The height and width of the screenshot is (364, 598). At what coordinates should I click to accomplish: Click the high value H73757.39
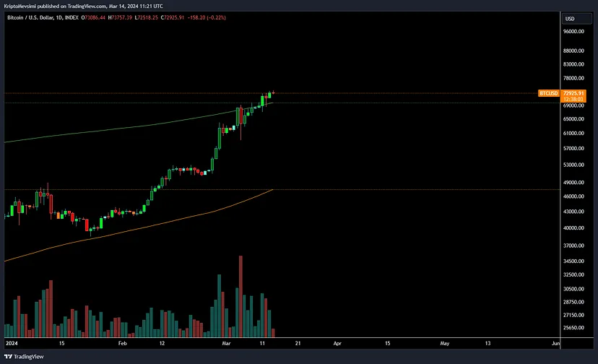point(120,17)
